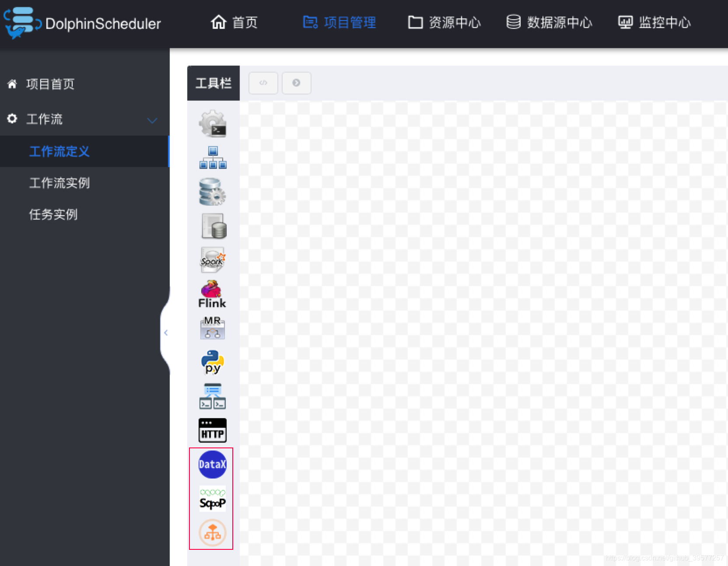Select the Python task icon

212,362
